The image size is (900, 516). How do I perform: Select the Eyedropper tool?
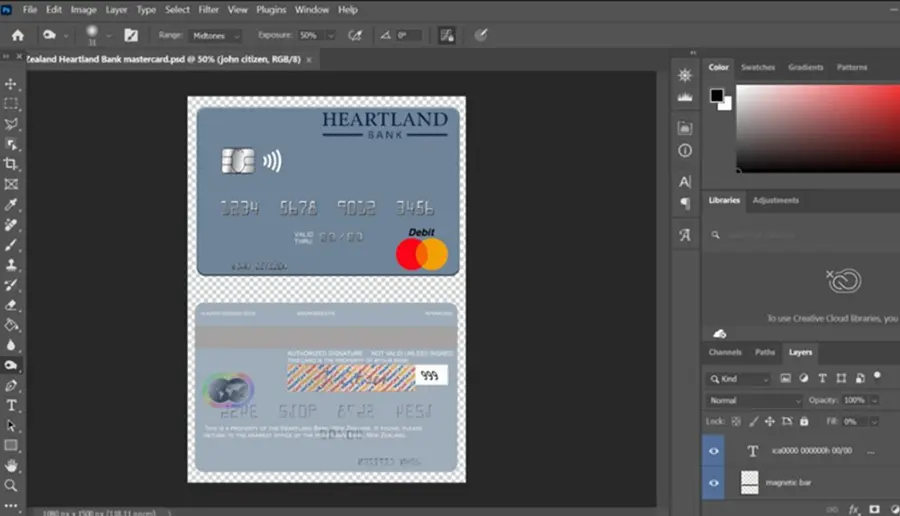click(11, 204)
